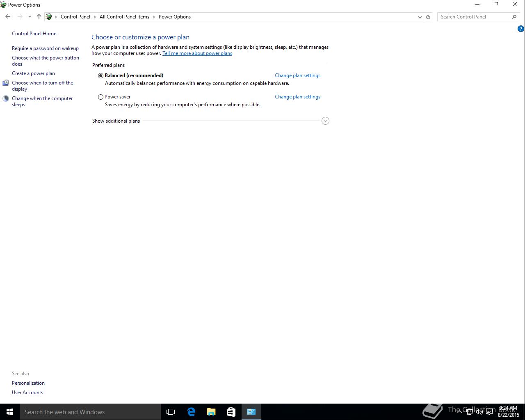Open Action Center notifications icon
The image size is (525, 420).
tap(490, 412)
